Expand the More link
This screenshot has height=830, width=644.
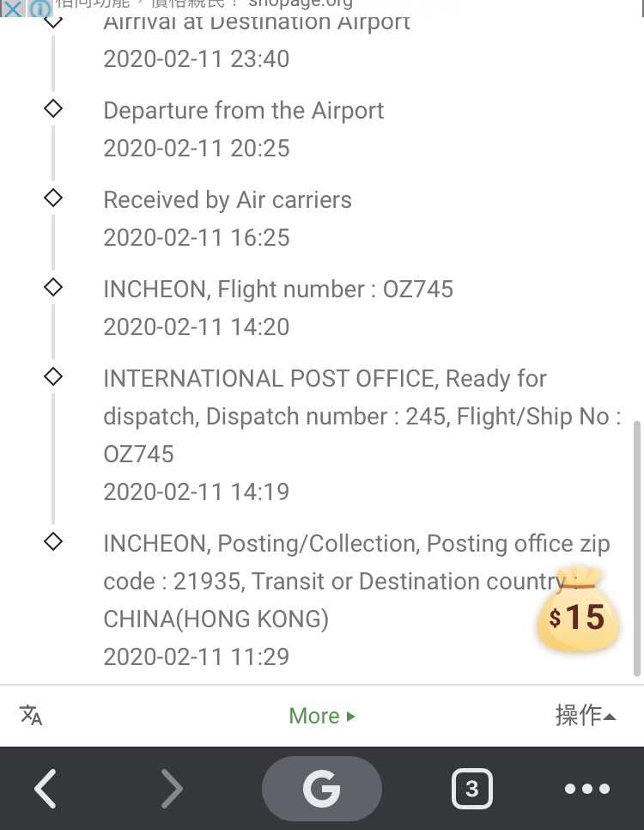pos(322,716)
